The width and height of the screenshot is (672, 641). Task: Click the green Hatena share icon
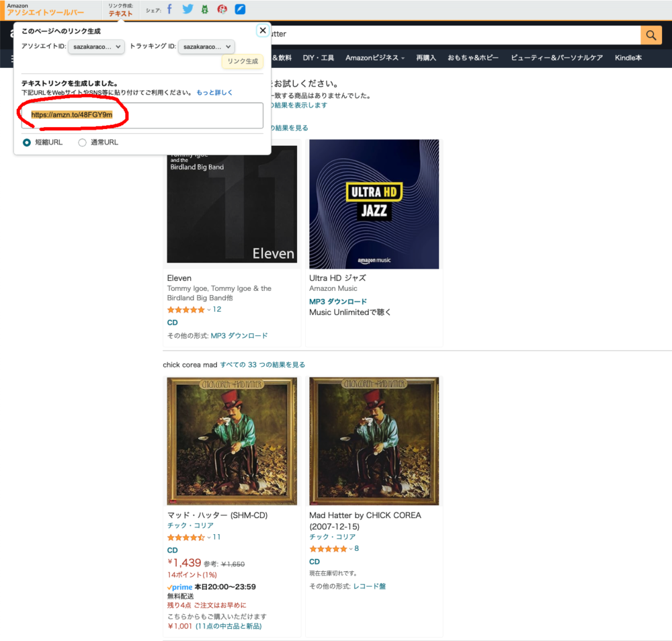tap(205, 9)
